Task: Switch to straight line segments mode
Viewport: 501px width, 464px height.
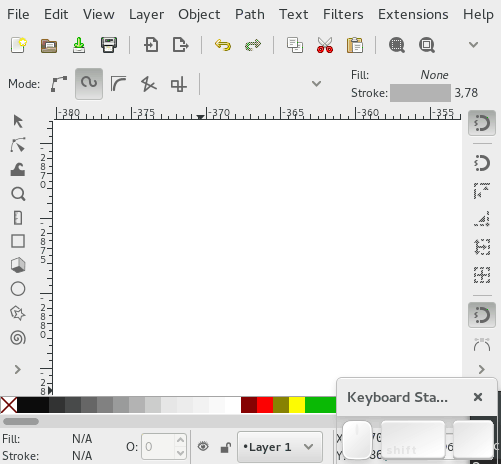Action: 148,84
